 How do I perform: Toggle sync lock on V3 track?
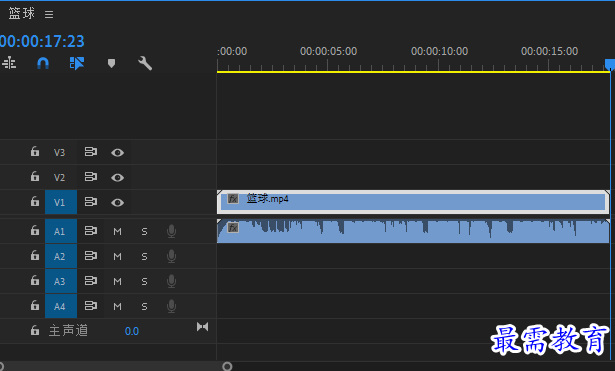click(91, 152)
